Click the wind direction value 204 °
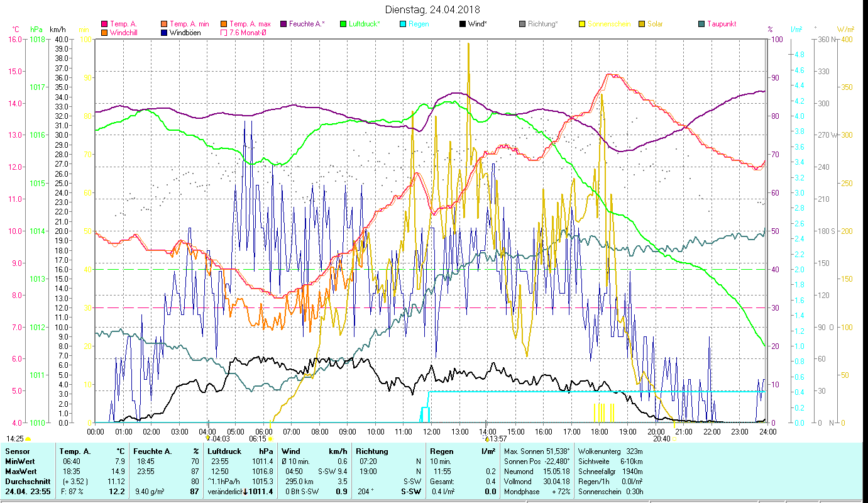868x503 pixels. [x=365, y=492]
